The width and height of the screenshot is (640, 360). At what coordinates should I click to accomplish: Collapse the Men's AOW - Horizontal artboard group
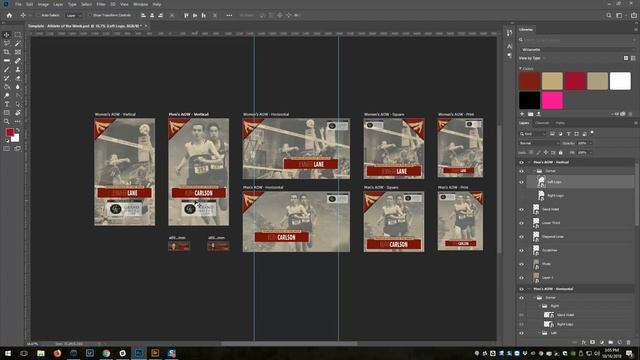pyautogui.click(x=529, y=289)
